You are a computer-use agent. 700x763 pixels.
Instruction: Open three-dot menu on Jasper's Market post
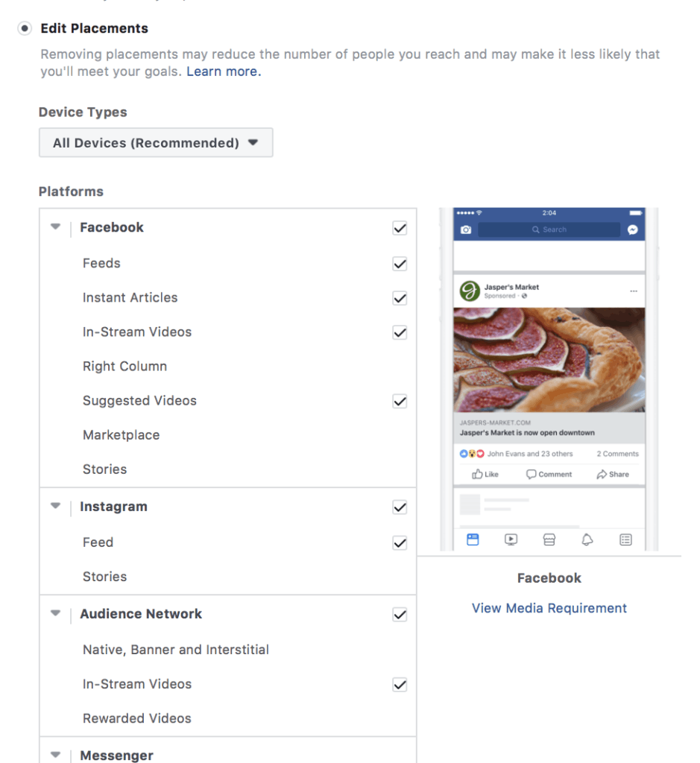(634, 291)
